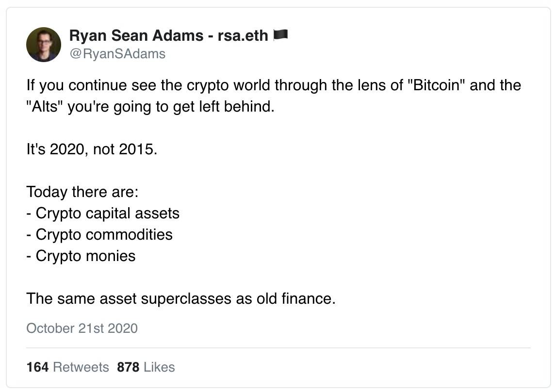Viewport: 556px width, 392px height.
Task: Select the "Crypto monies" bullet
Action: point(85,256)
